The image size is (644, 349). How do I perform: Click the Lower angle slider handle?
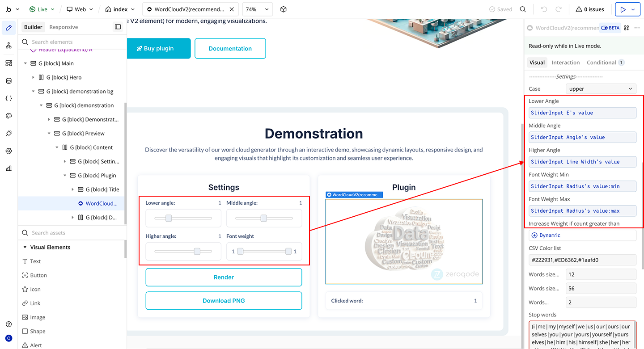tap(169, 218)
